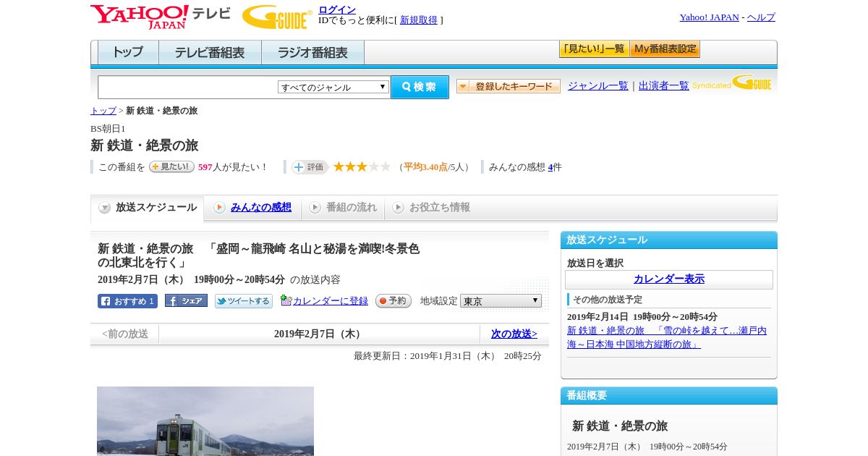868x456 pixels.
Task: Click the 見たい! plus button
Action: [171, 166]
